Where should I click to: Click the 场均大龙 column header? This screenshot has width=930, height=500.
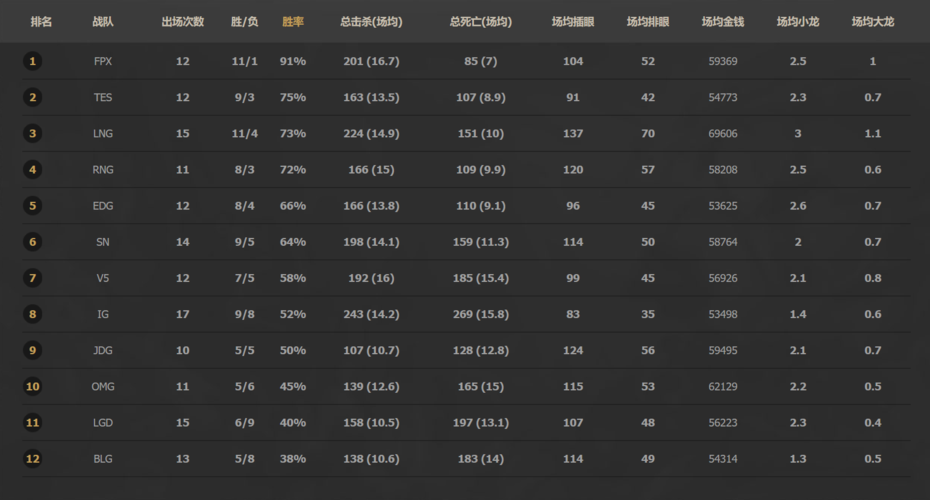(872, 22)
